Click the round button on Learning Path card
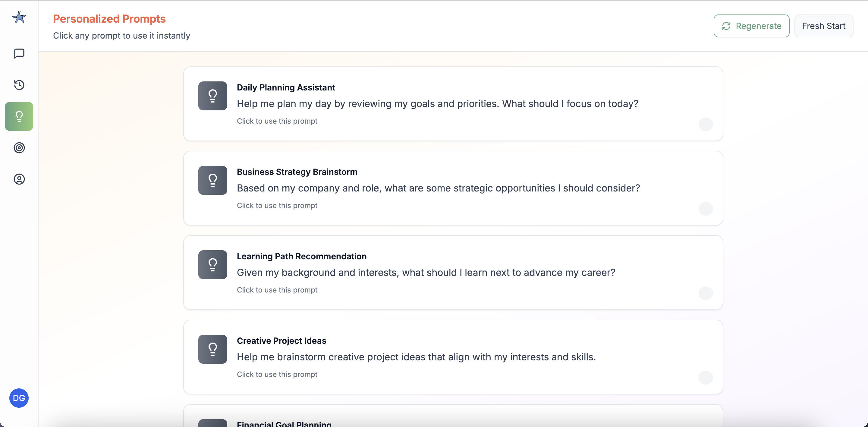 point(705,293)
